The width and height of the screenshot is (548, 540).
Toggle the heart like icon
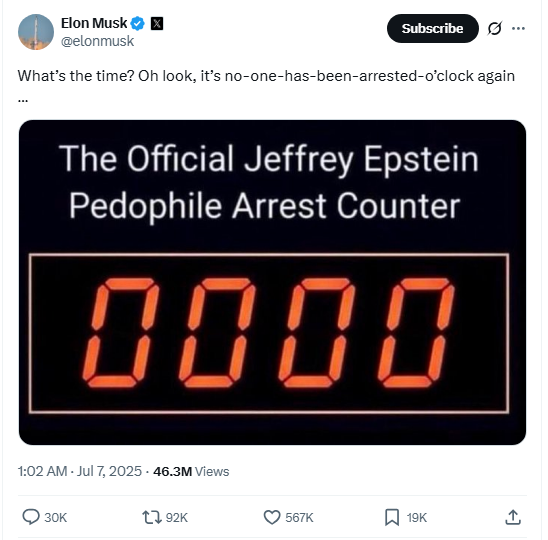click(272, 517)
